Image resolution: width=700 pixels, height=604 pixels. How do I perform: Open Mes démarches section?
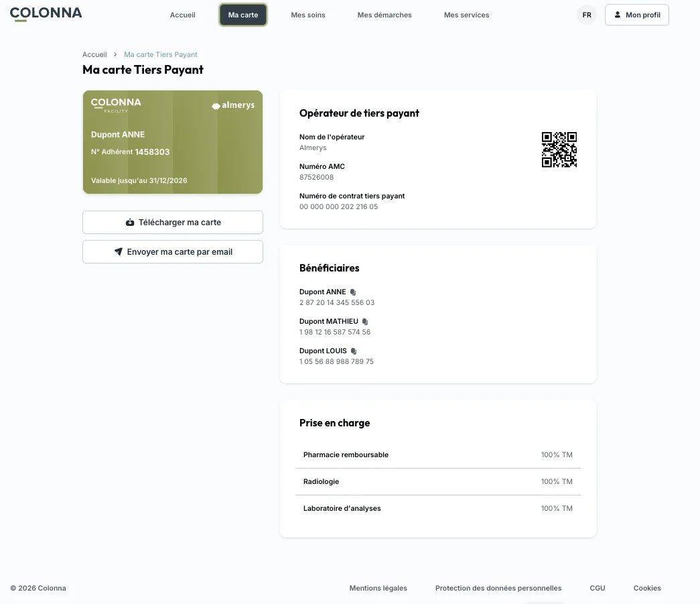(384, 15)
